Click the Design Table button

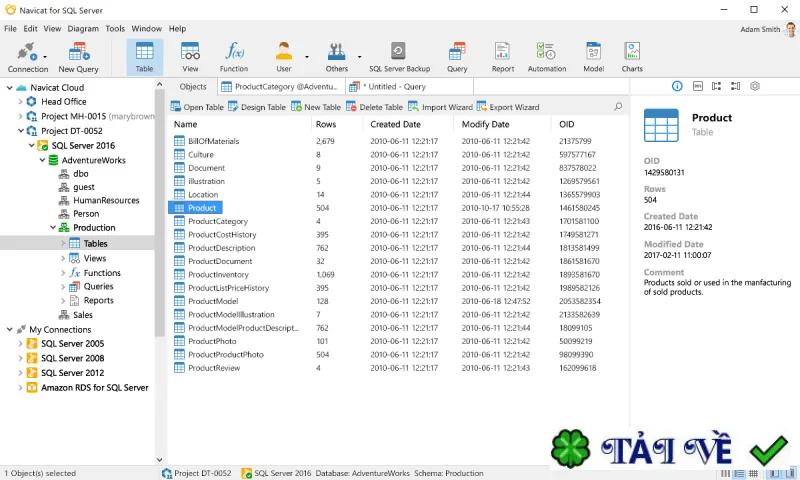coord(257,107)
